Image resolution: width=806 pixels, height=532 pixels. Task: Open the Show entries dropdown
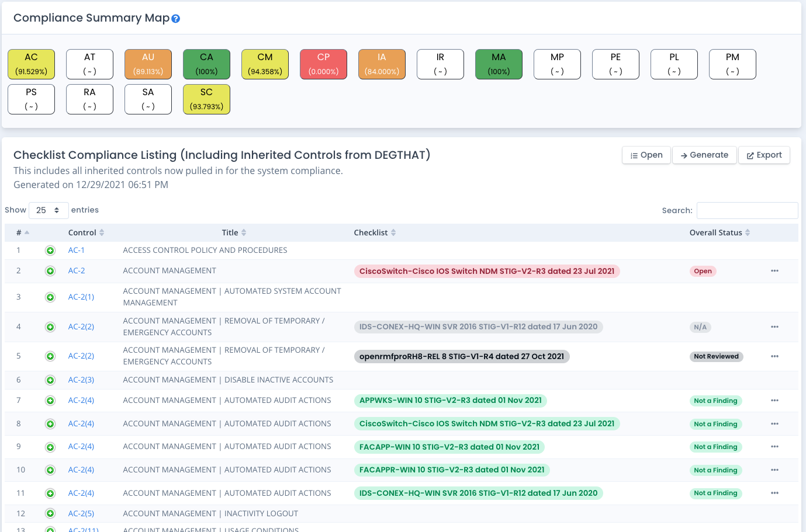point(49,210)
